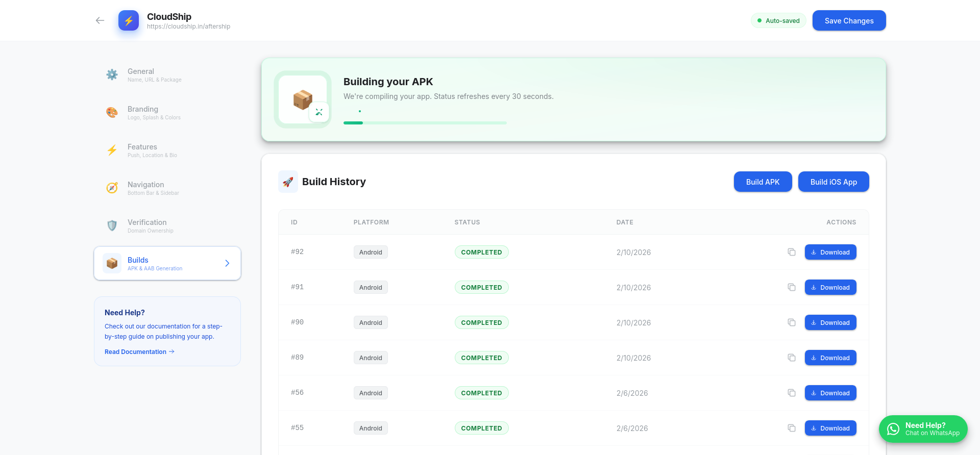Download build #55
Image resolution: width=980 pixels, height=455 pixels.
coord(830,428)
